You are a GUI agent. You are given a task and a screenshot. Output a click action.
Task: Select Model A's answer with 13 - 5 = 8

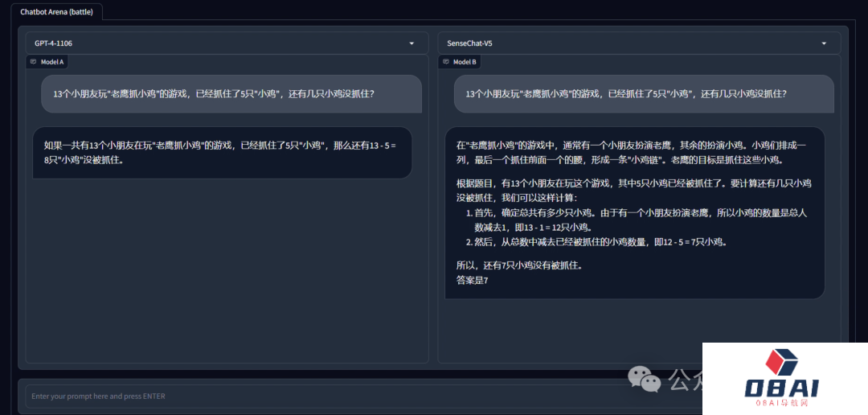222,152
